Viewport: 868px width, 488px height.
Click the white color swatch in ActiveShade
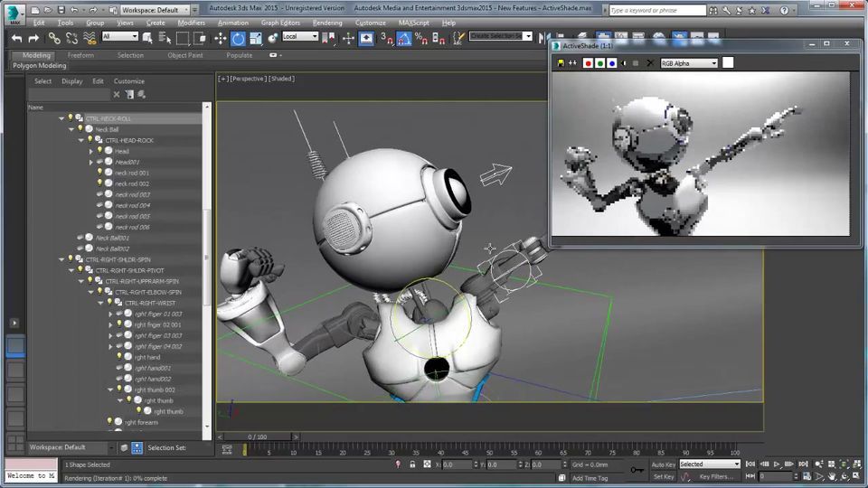728,63
